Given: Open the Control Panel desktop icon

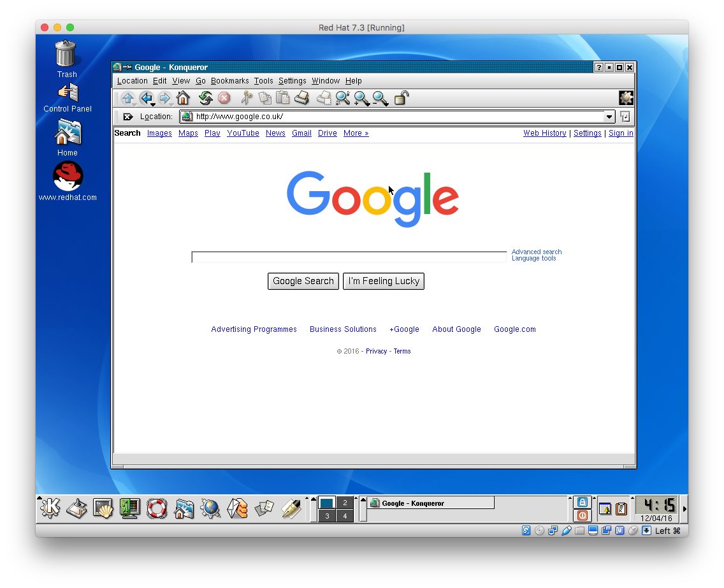Looking at the screenshot, I should click(x=68, y=98).
